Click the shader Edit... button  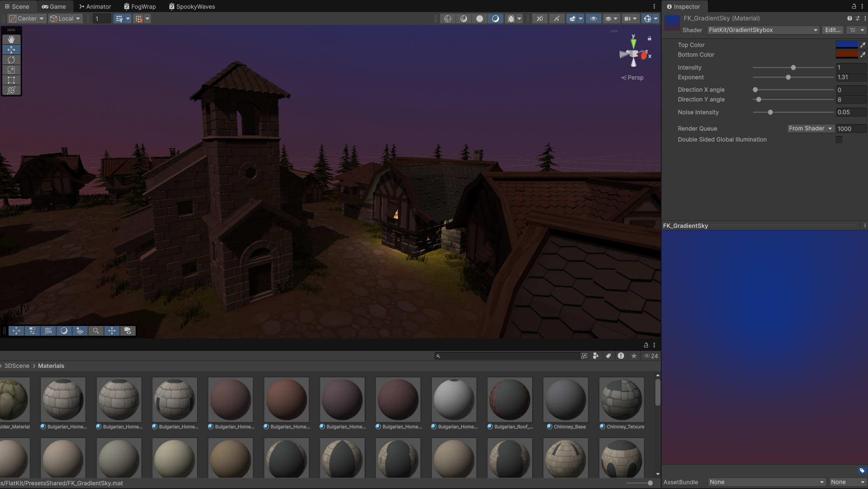pos(833,30)
